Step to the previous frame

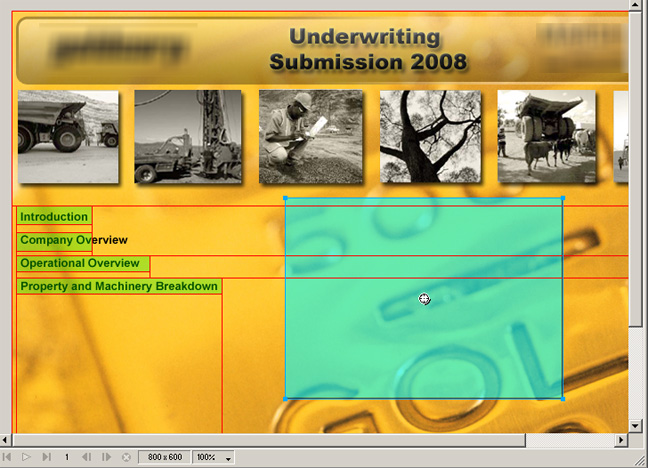coord(86,457)
